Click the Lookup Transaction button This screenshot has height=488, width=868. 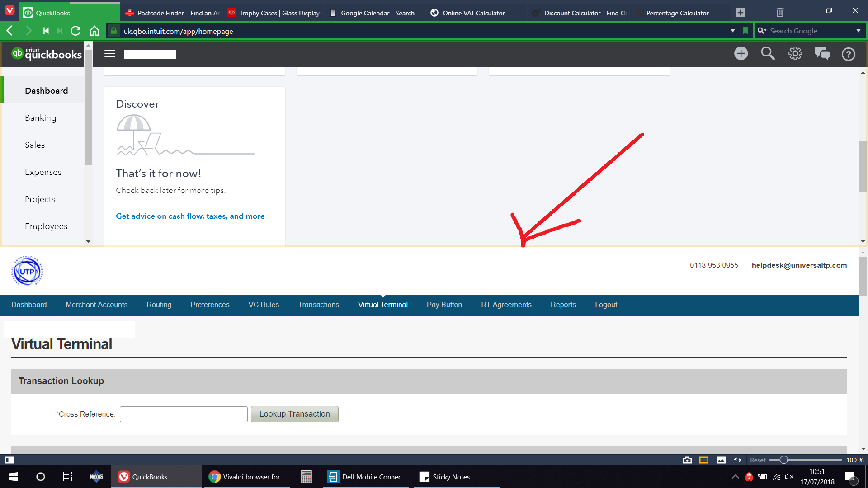coord(295,414)
